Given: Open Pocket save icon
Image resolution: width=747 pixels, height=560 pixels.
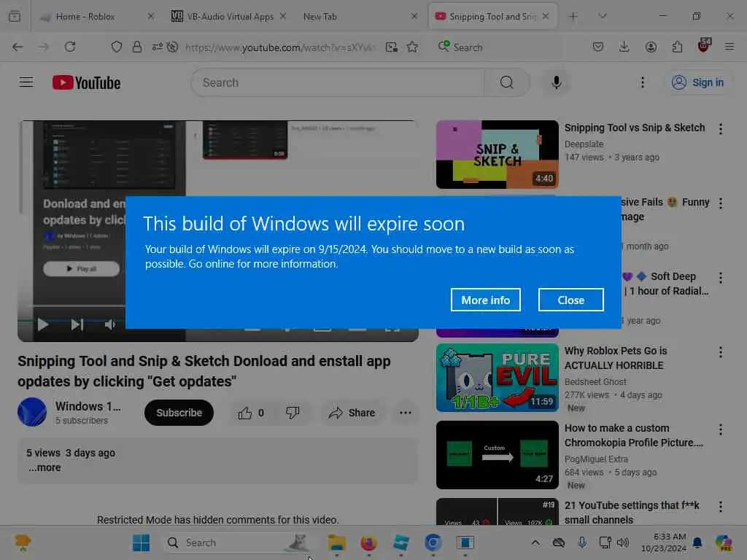Looking at the screenshot, I should pyautogui.click(x=598, y=47).
